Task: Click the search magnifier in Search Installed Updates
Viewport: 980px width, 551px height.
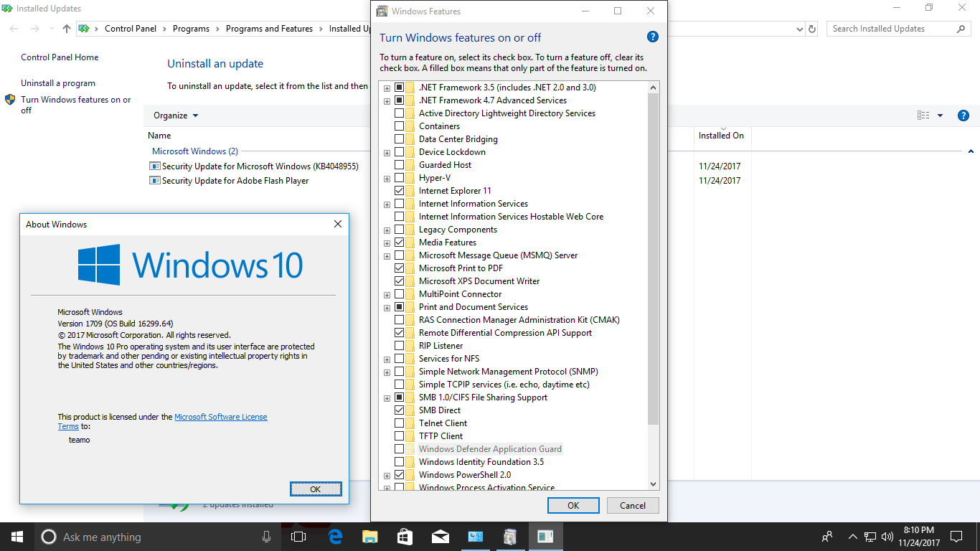Action: pyautogui.click(x=961, y=29)
